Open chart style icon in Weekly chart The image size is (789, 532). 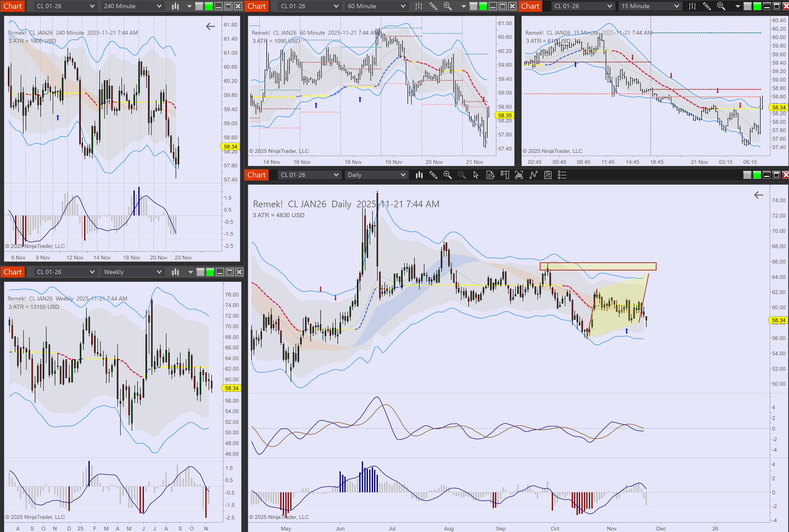pos(175,272)
